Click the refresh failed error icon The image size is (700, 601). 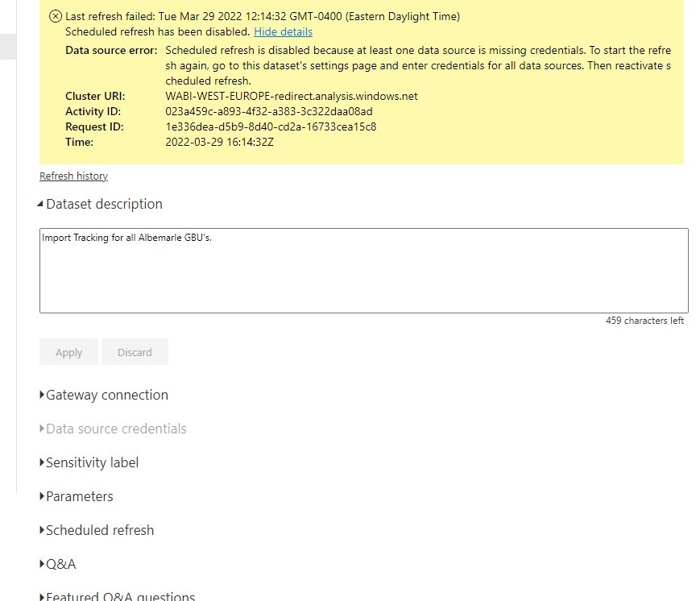(56, 17)
